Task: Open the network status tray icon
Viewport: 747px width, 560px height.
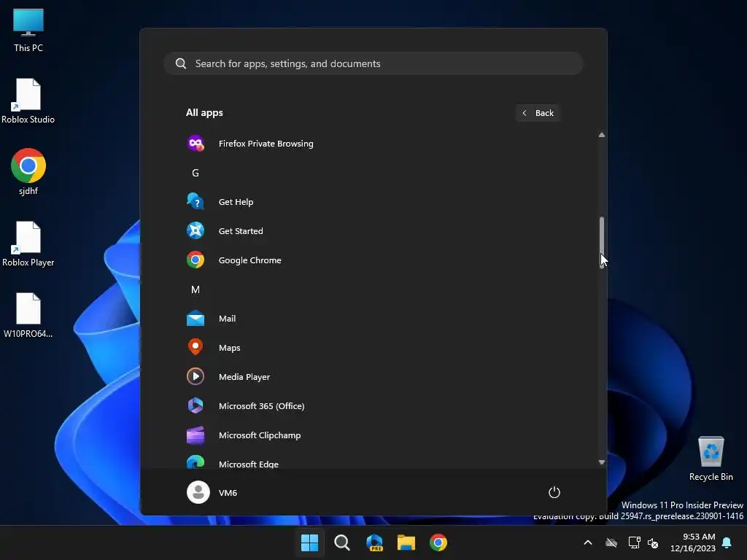Action: click(x=634, y=542)
